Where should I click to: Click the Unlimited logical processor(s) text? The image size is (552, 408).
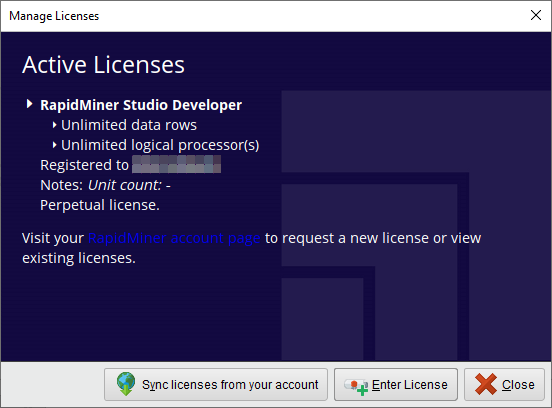(160, 145)
